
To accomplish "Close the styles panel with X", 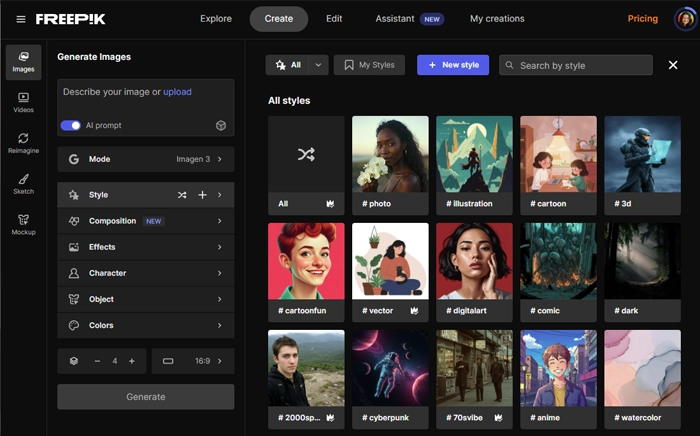I will coord(673,65).
